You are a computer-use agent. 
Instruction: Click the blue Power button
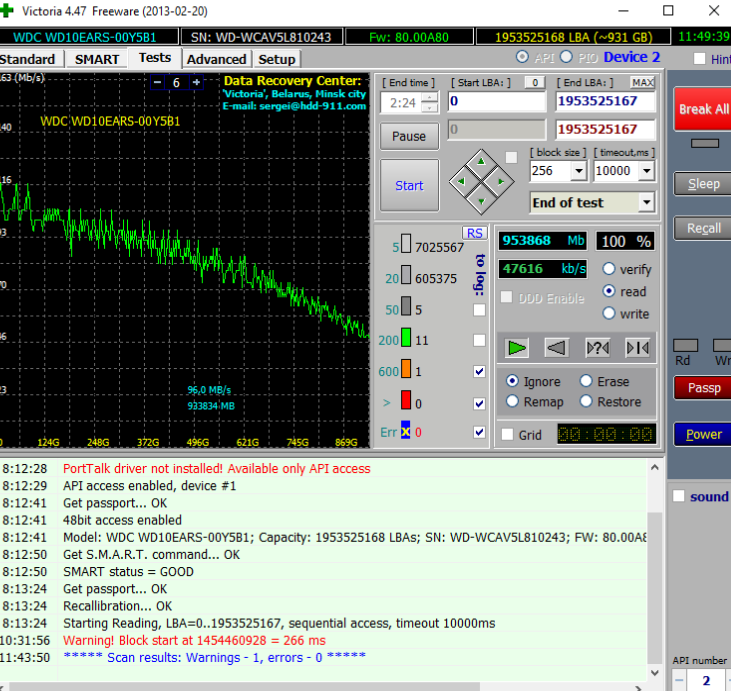tap(703, 434)
